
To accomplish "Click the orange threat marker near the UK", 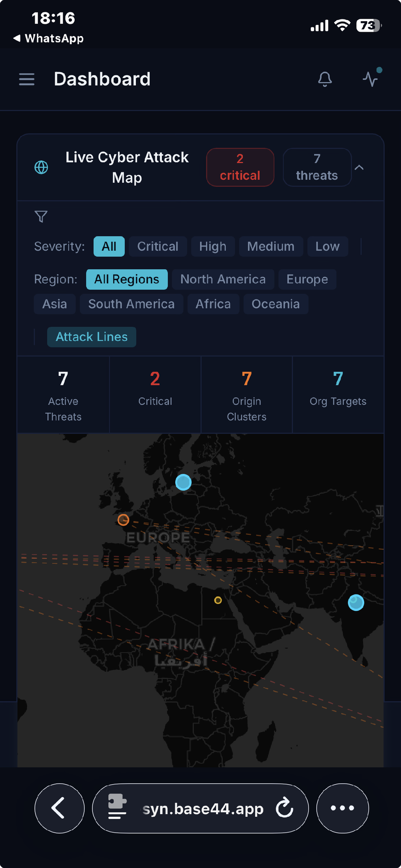I will tap(123, 519).
